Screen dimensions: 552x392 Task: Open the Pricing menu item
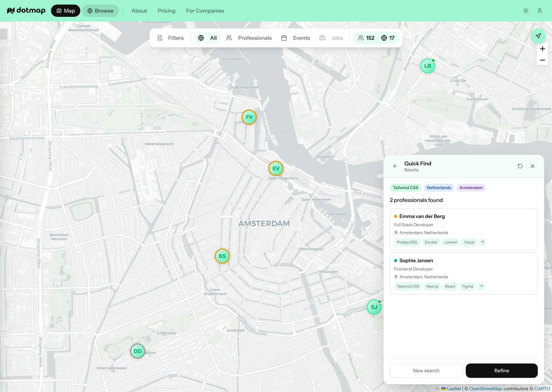[x=166, y=11]
